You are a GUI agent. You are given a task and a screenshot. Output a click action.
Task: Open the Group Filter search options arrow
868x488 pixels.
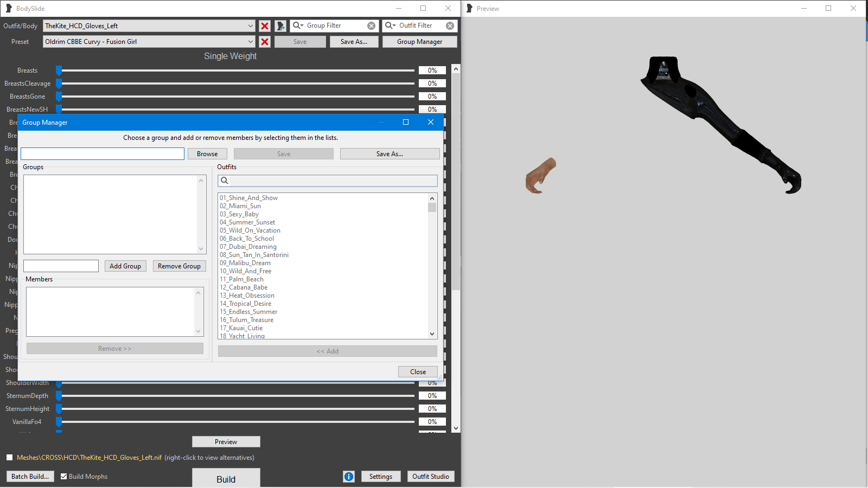pyautogui.click(x=302, y=25)
